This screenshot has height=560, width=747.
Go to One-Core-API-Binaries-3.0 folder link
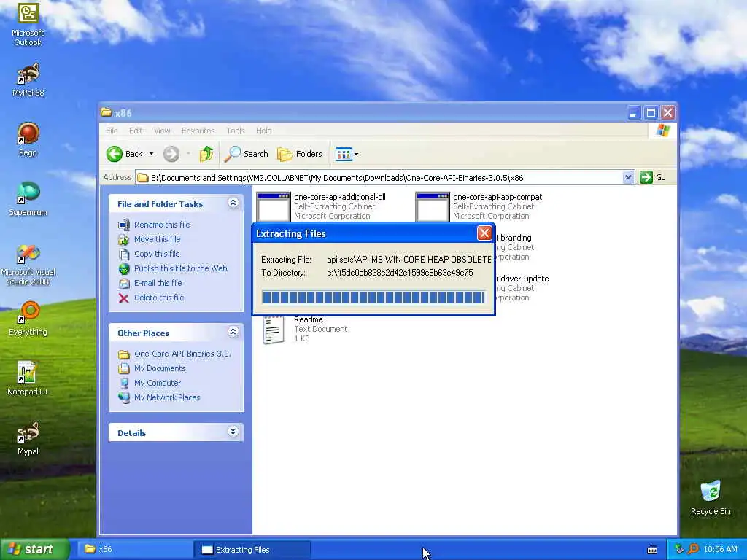(x=182, y=354)
